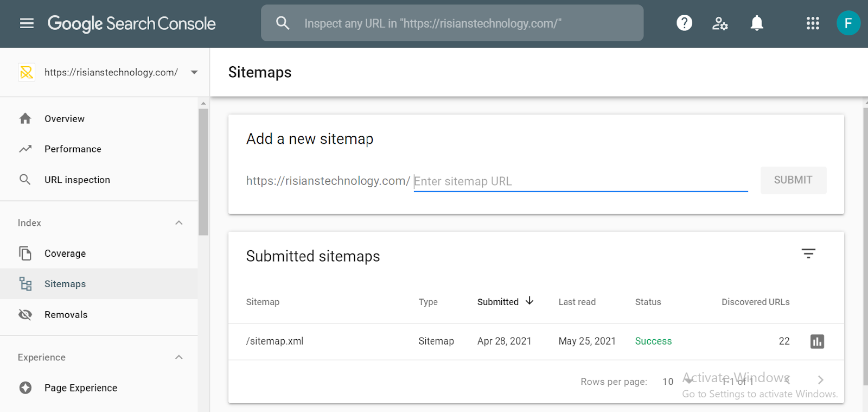The image size is (868, 412).
Task: Open the Users and permissions settings icon
Action: coord(720,23)
